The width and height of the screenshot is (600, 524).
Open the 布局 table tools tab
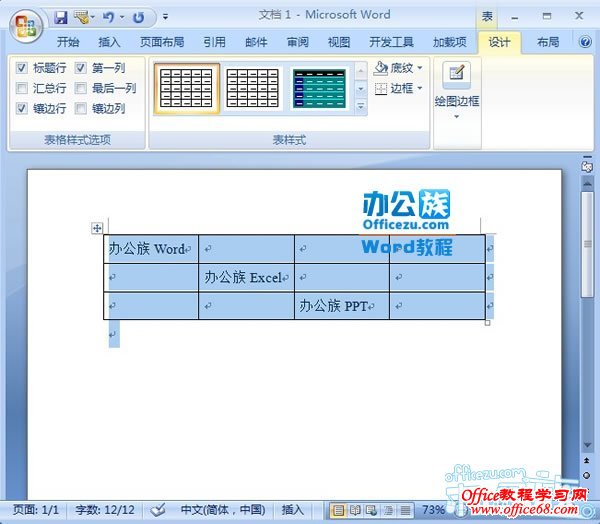[548, 42]
